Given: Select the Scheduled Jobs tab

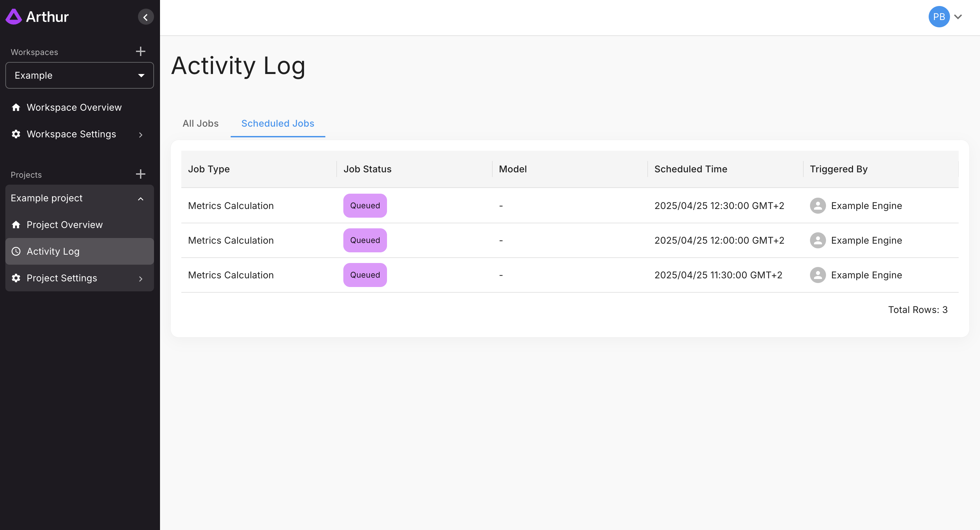Looking at the screenshot, I should pos(277,123).
